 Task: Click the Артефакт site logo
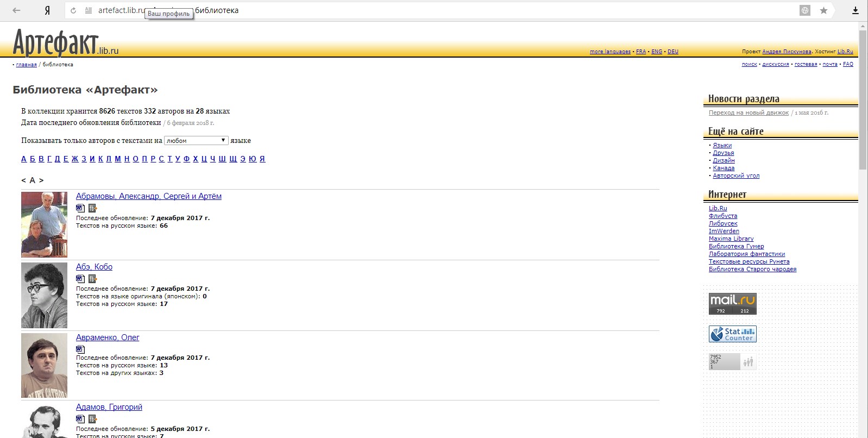65,43
